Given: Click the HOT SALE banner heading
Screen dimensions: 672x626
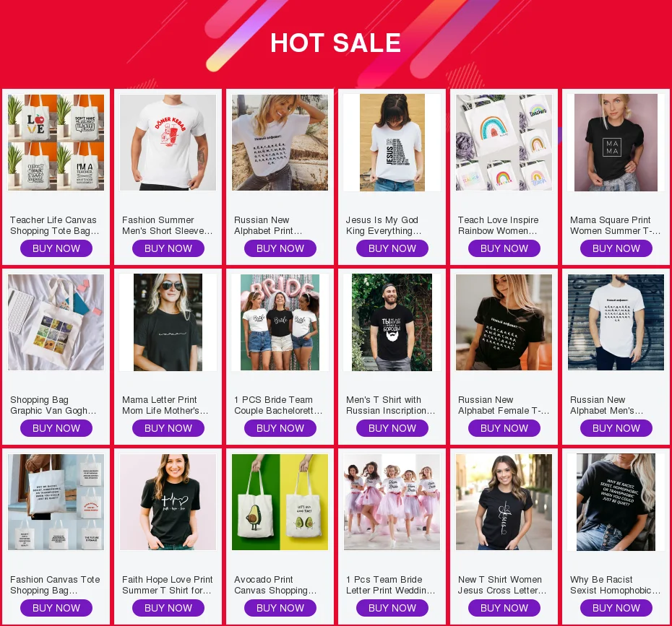Looking at the screenshot, I should tap(335, 43).
